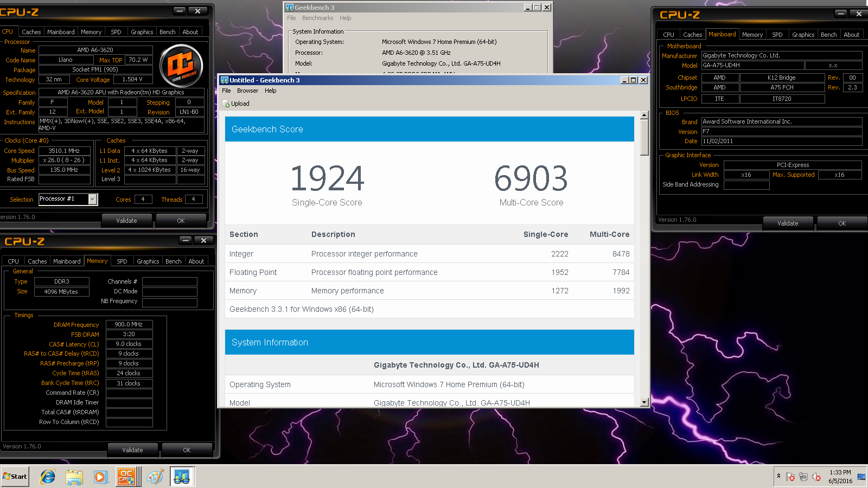
Task: Click the Geekbench vertical scrollbar thumb
Action: point(644,137)
